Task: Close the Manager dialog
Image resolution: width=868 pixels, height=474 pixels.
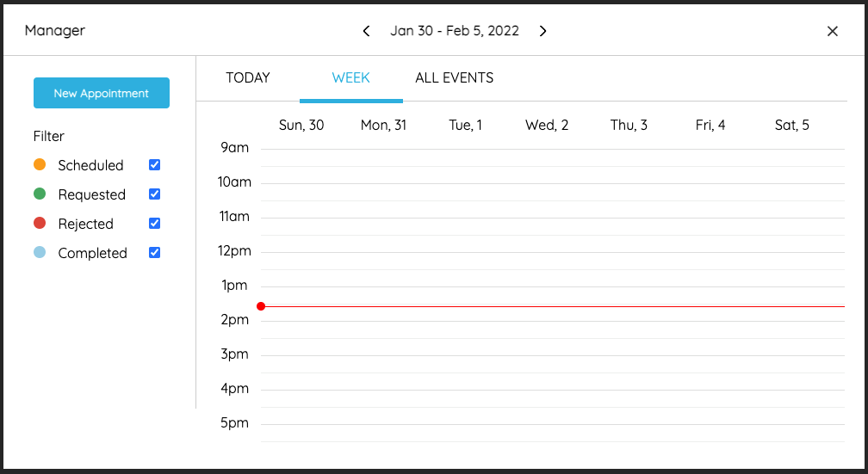Action: pyautogui.click(x=833, y=31)
